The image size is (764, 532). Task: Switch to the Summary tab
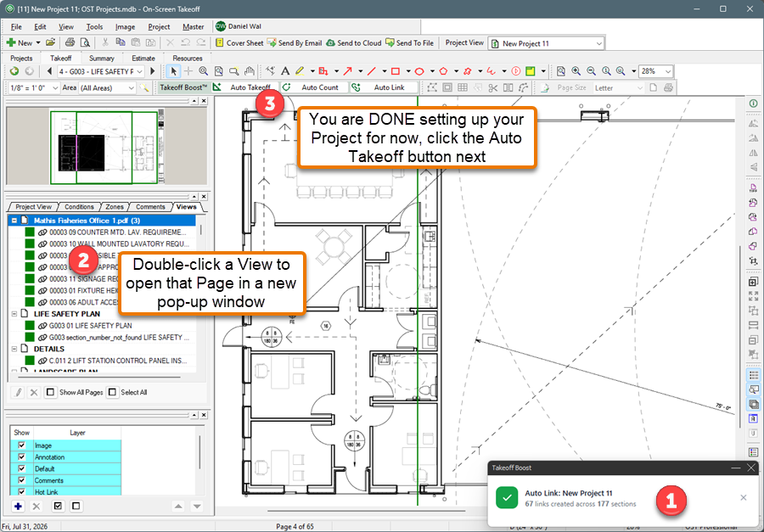[x=101, y=58]
